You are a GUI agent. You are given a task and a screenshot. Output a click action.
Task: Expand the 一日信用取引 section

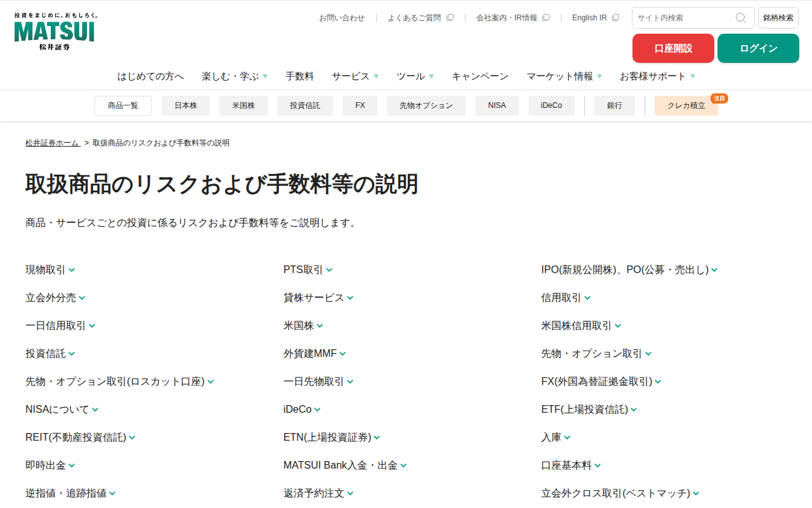(60, 326)
